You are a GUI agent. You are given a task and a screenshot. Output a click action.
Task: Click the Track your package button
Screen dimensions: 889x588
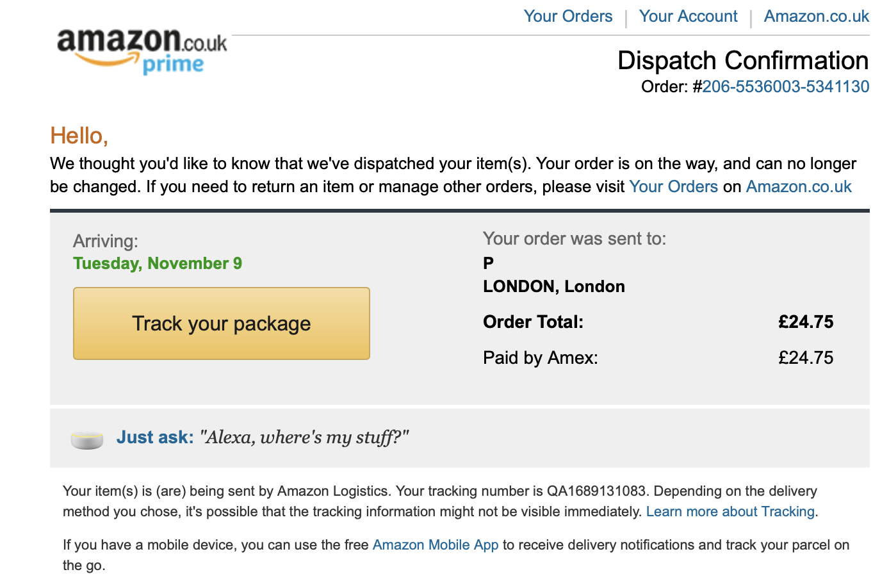(x=222, y=323)
